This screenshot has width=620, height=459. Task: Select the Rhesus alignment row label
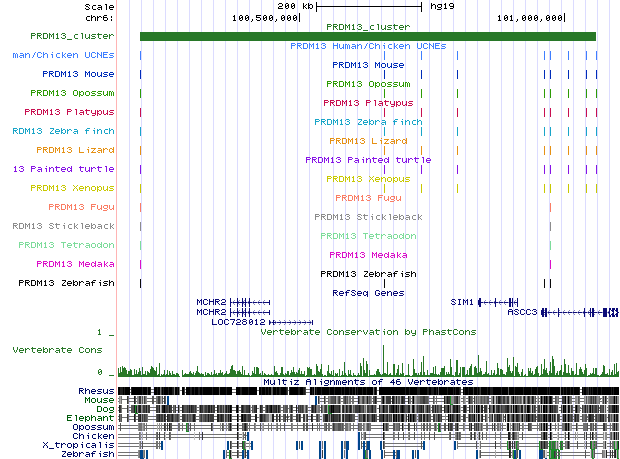[96, 390]
